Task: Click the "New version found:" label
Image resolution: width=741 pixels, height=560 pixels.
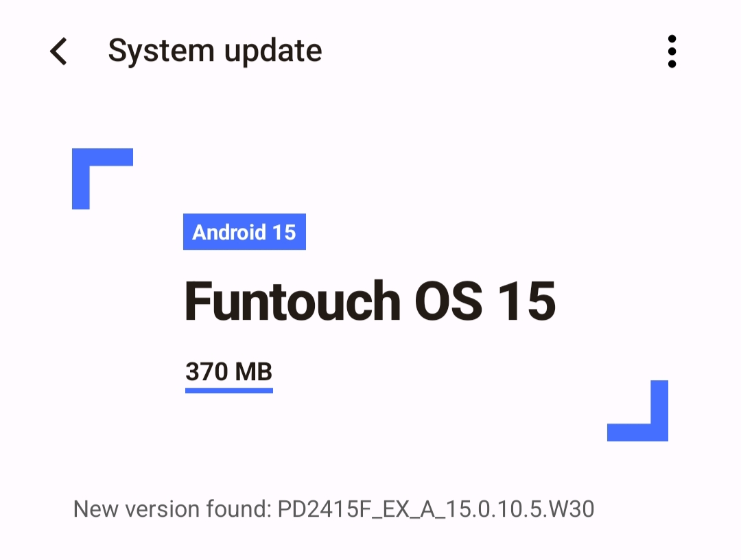Action: (172, 509)
